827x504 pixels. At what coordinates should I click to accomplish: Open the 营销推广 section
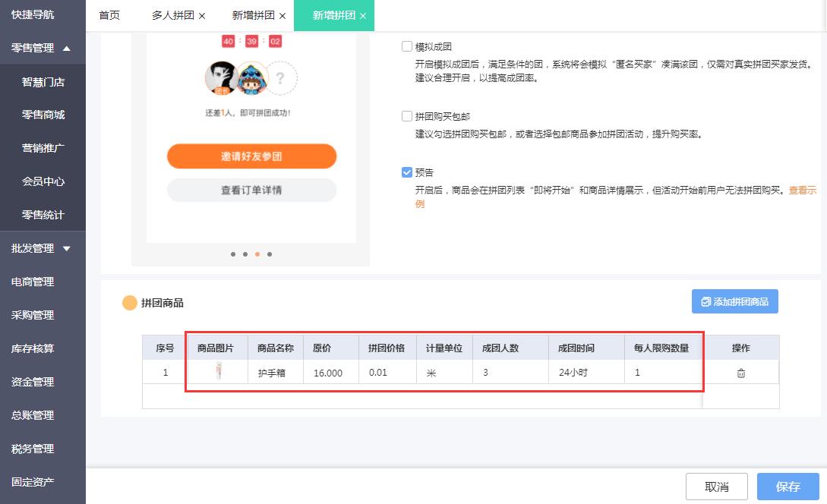point(43,147)
